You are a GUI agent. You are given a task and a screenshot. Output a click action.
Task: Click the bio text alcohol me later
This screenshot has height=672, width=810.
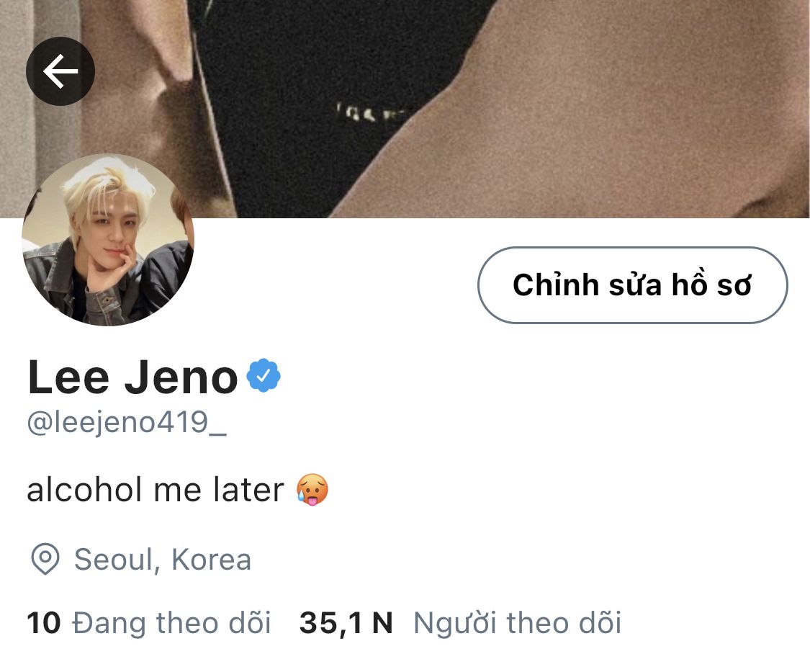point(155,490)
